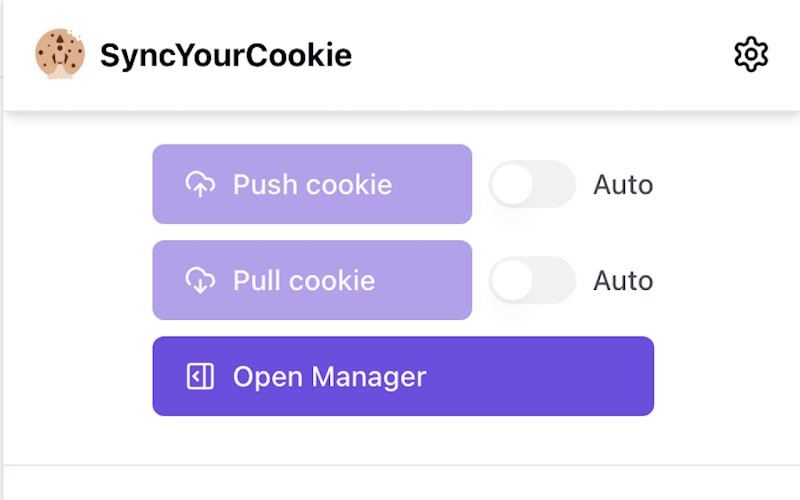Open settings with the gear icon
The image size is (800, 500).
[751, 54]
